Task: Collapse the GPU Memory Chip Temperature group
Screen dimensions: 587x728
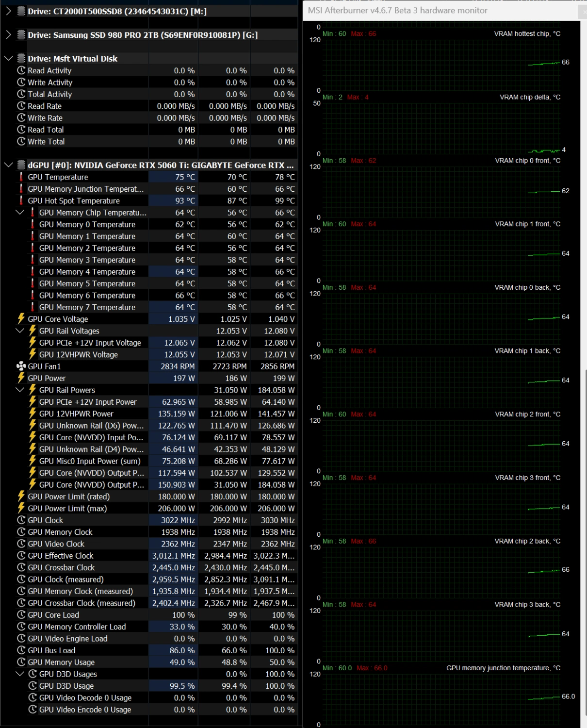Action: 20,213
